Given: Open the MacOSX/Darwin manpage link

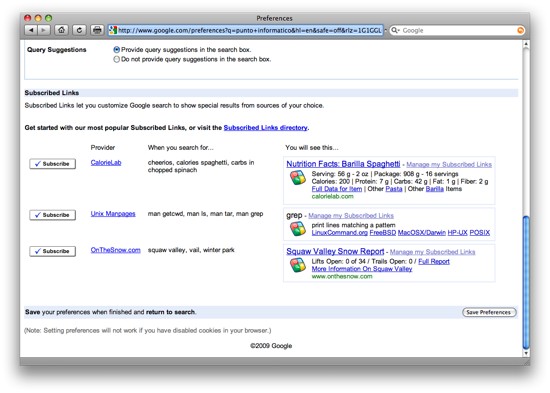Looking at the screenshot, I should tap(422, 233).
